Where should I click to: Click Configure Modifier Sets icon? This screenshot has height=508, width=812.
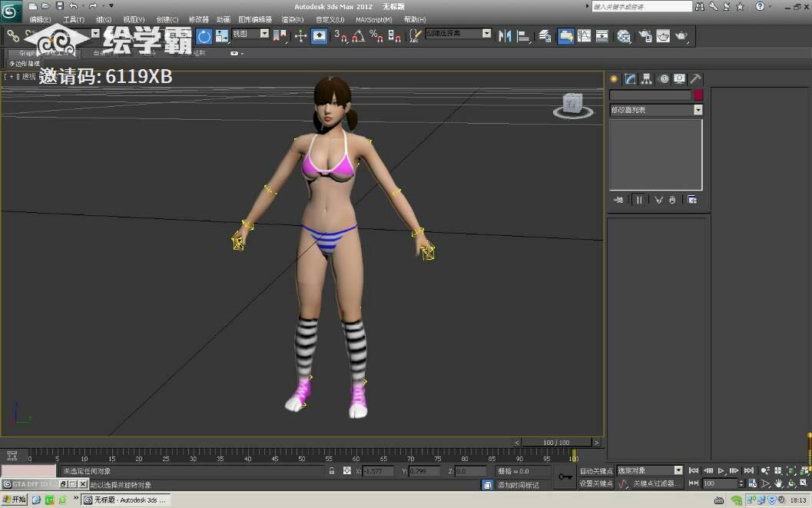pos(692,200)
